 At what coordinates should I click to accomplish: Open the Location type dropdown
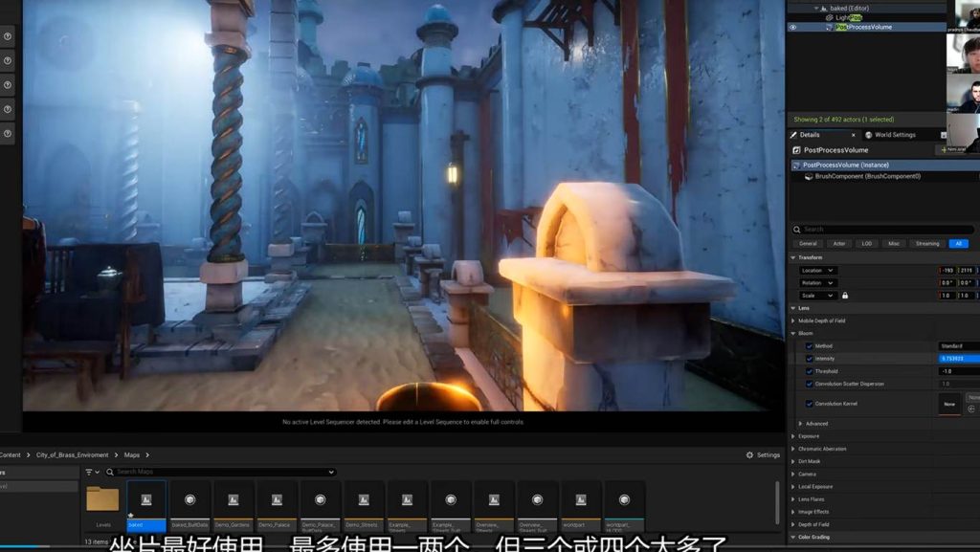[x=818, y=271]
